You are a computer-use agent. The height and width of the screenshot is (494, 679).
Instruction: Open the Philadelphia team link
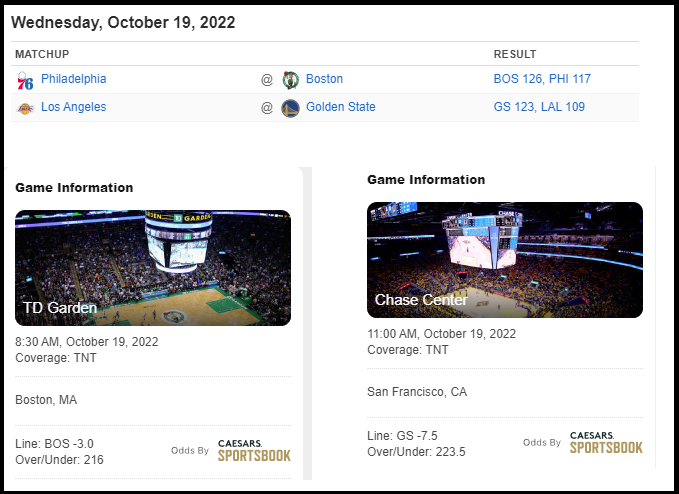pyautogui.click(x=73, y=79)
